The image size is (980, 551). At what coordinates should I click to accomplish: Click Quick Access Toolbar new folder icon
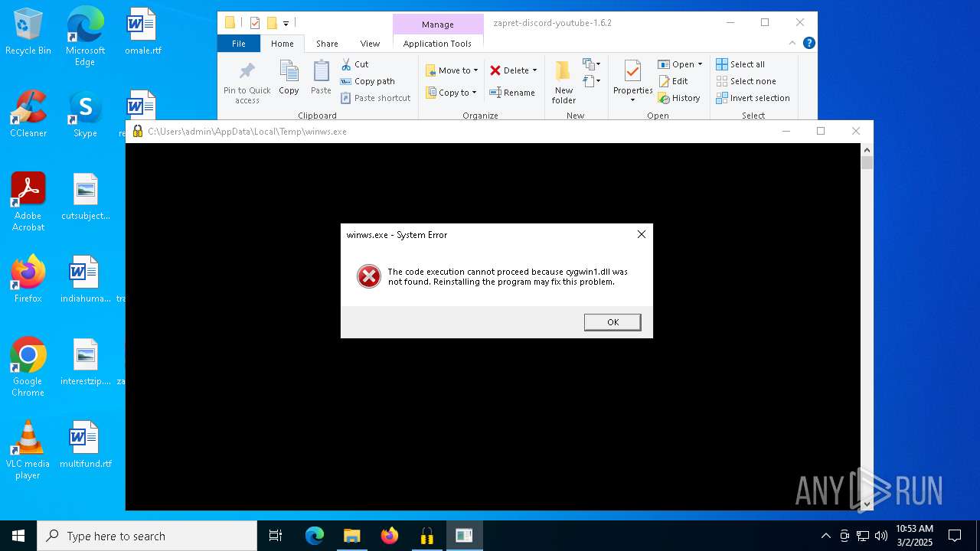tap(272, 23)
